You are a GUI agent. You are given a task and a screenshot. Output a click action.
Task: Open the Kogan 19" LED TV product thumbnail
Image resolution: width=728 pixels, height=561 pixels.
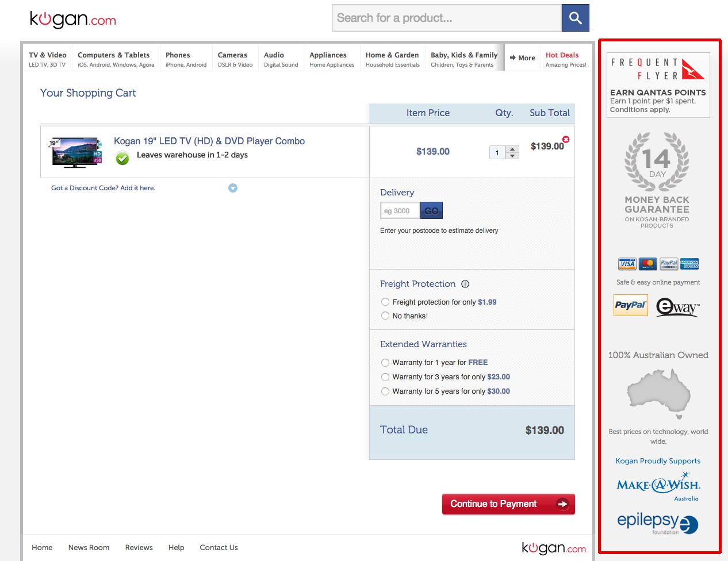[x=75, y=152]
